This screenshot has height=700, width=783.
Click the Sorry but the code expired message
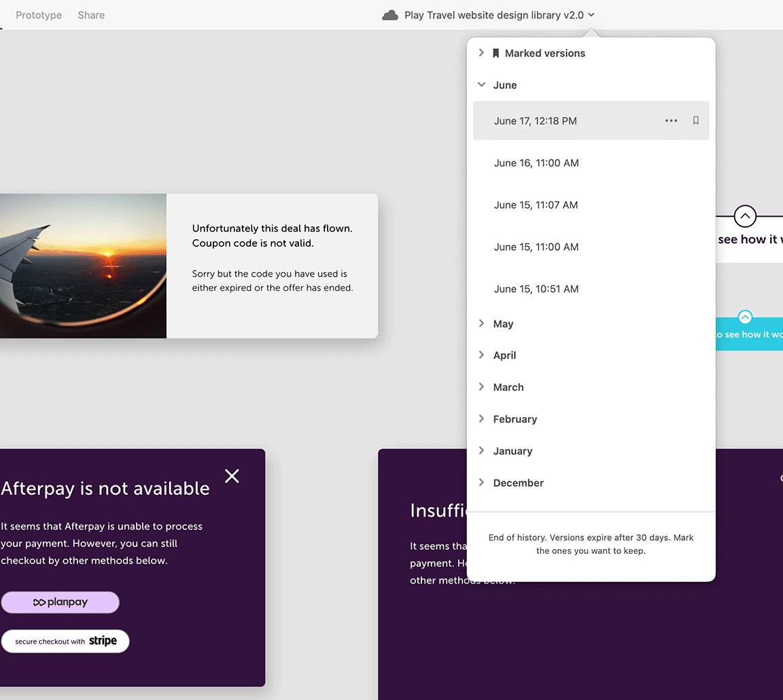[x=273, y=281]
